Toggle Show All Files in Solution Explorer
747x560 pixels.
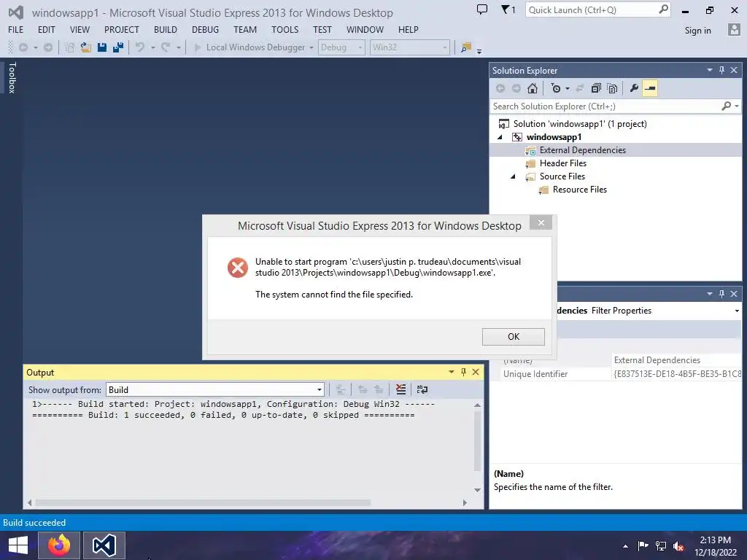613,88
